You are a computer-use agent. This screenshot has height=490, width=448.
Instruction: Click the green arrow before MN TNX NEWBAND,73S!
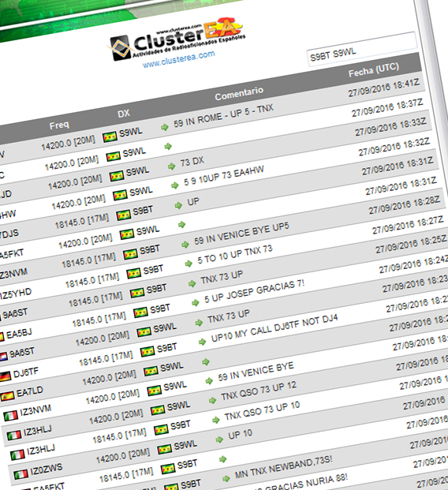click(226, 478)
